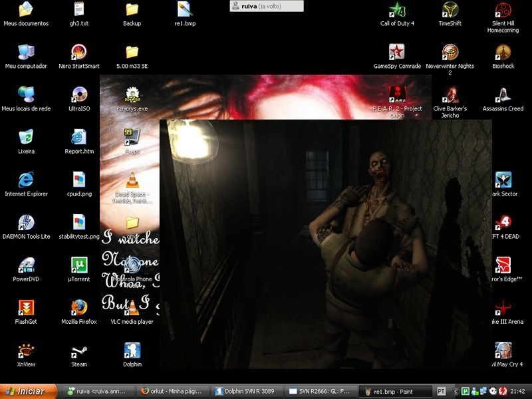Open Meus documentos desktop icon

26,9
